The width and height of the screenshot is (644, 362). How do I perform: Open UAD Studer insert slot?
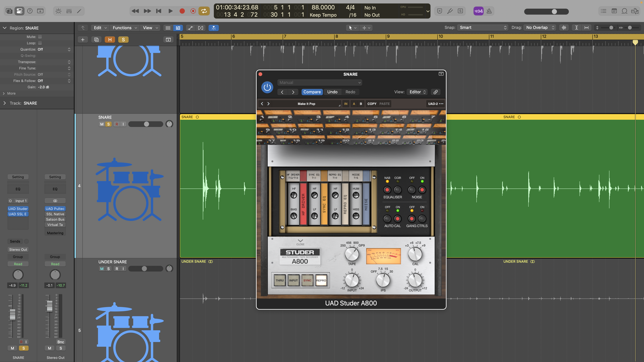pos(18,209)
